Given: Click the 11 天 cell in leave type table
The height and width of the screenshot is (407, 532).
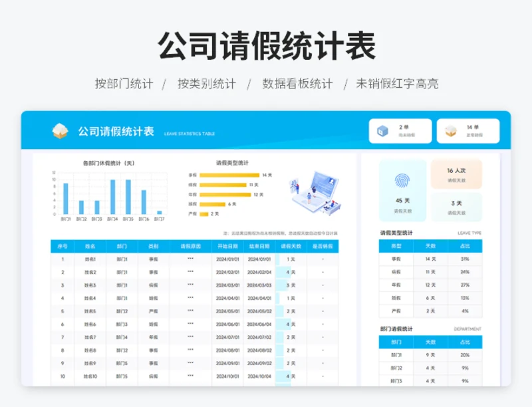Looking at the screenshot, I should (430, 272).
